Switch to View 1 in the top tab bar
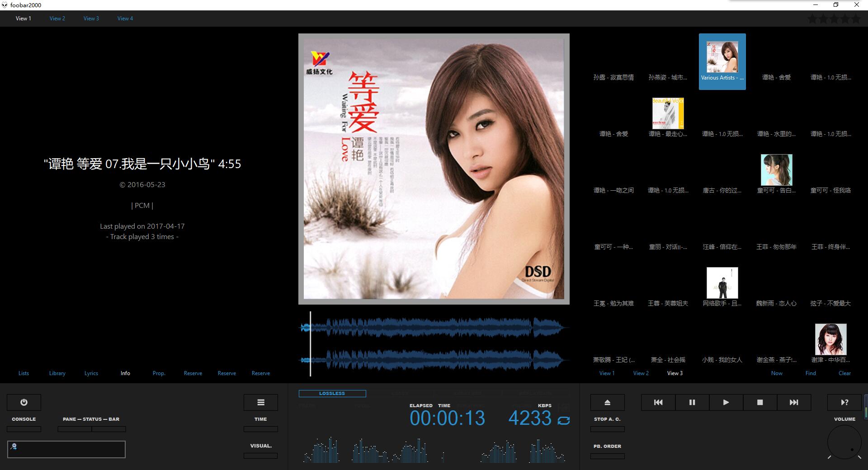This screenshot has height=470, width=868. (x=24, y=19)
